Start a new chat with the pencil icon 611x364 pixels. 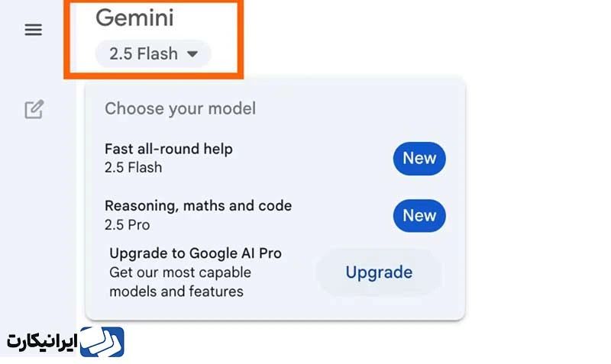point(34,109)
